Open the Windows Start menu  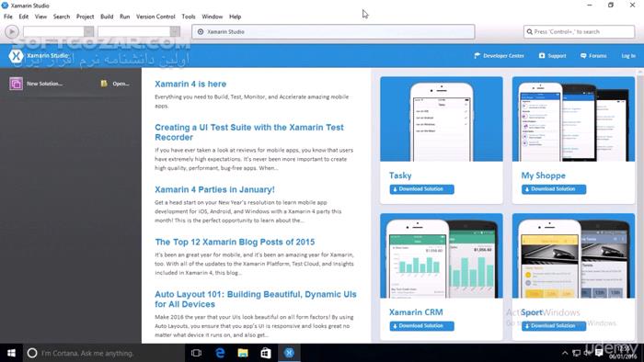[11, 353]
